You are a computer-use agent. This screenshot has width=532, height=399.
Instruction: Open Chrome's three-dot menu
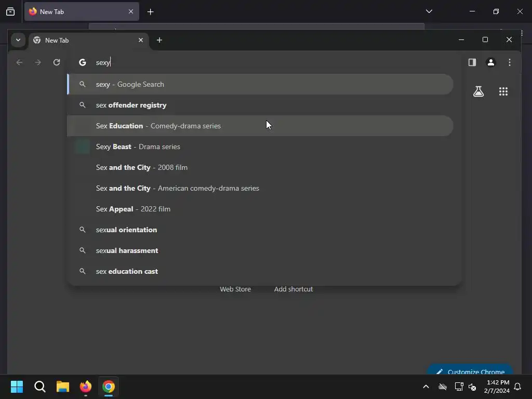(x=509, y=62)
